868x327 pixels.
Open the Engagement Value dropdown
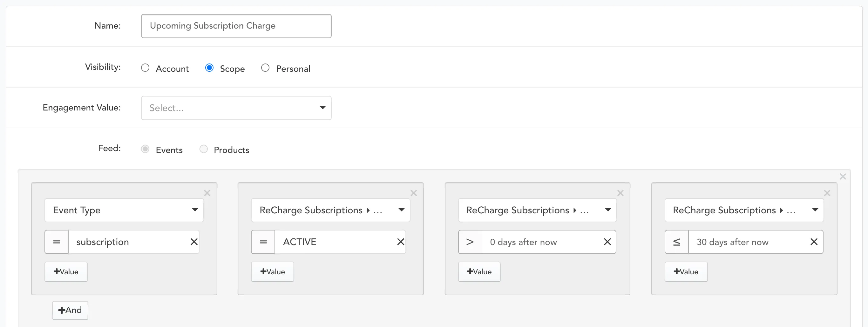click(236, 108)
